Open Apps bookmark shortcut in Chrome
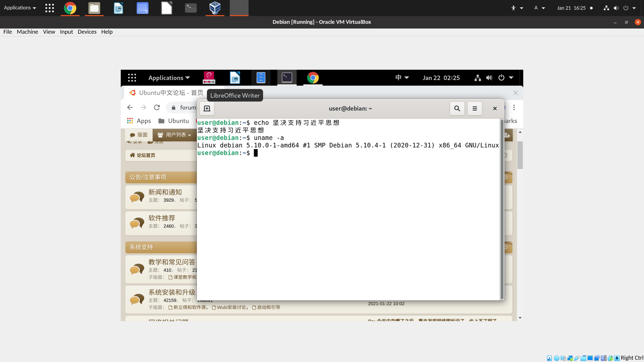644x362 pixels. point(139,121)
